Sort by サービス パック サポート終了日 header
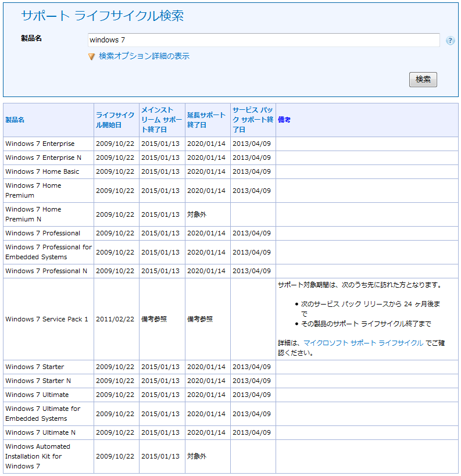The width and height of the screenshot is (461, 476). point(253,120)
